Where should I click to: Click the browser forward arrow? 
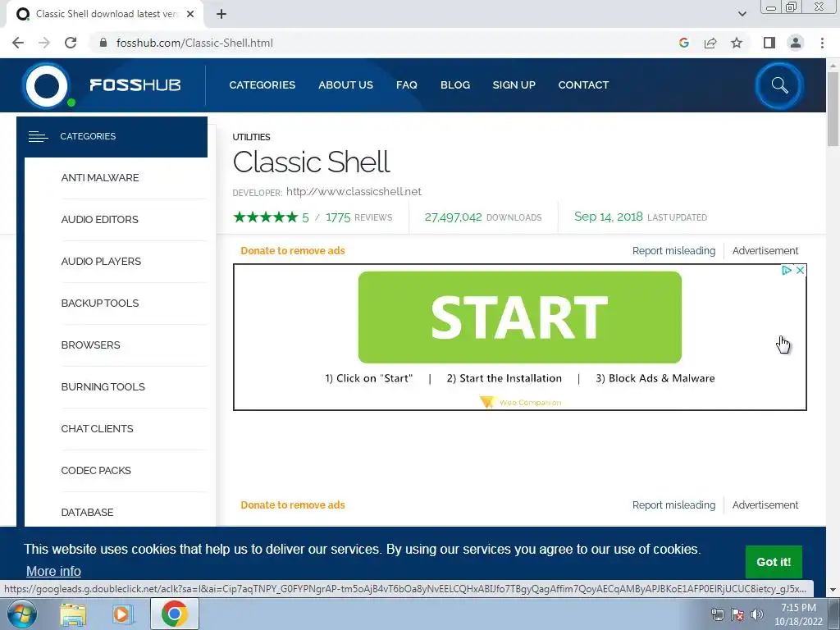click(x=44, y=43)
